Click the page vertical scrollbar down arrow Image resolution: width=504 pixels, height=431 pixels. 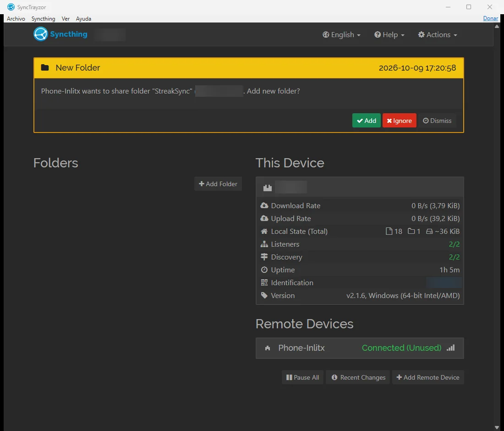pos(497,427)
